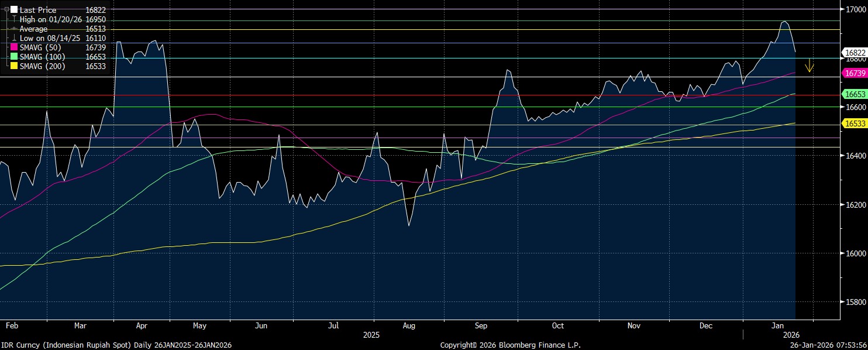Click the yellow down arrow annotation
This screenshot has width=868, height=350.
pos(810,66)
